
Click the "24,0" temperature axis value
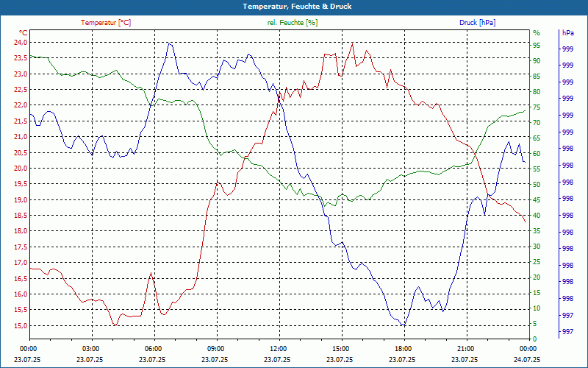[21, 43]
